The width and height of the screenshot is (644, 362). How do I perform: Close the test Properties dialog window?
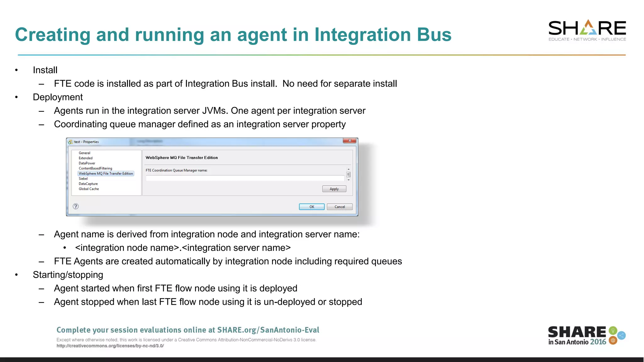click(350, 140)
